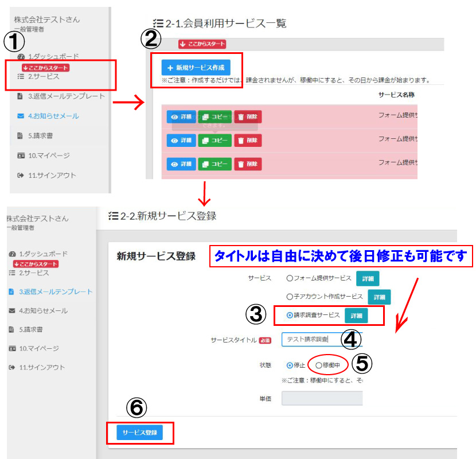Click the file icon beside 3.返信メールテンプレート lower sidebar

(x=11, y=291)
